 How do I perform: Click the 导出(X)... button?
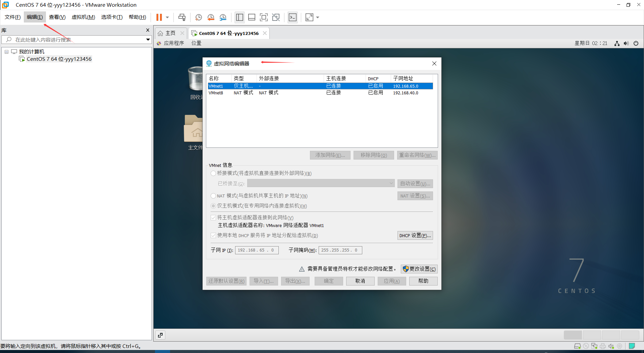[295, 281]
